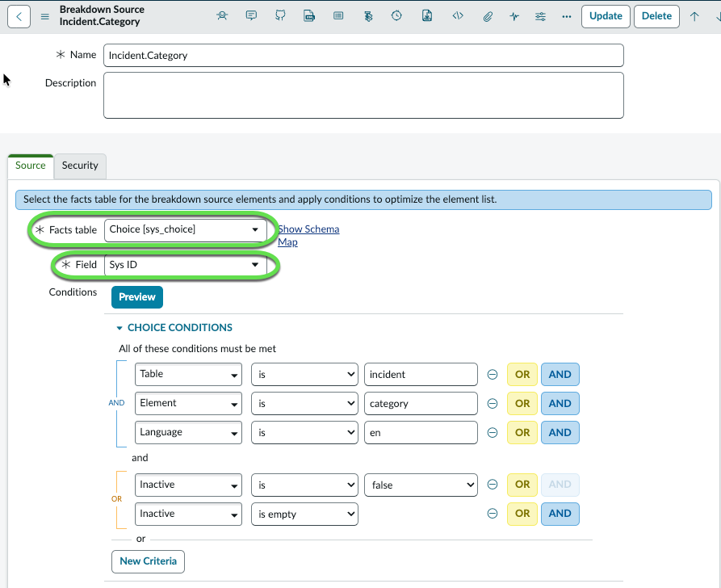721x588 pixels.
Task: Switch to the Source tab
Action: (x=31, y=166)
